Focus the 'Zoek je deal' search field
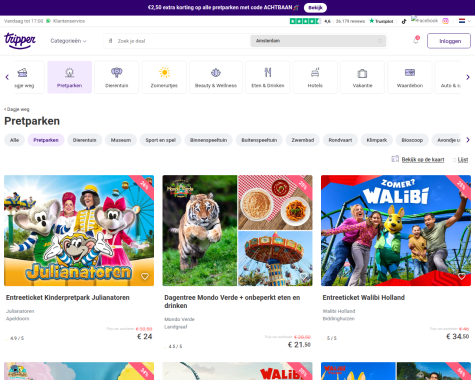The image size is (475, 380). coord(177,41)
